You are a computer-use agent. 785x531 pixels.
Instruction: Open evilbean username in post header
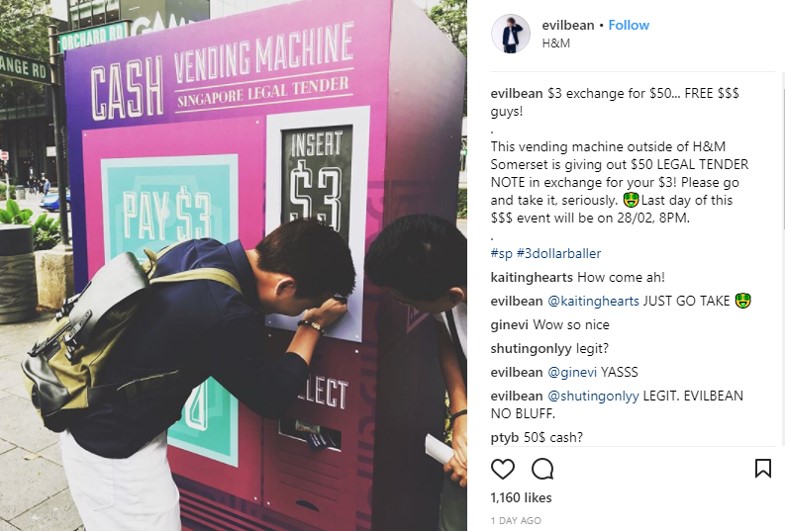pyautogui.click(x=568, y=25)
